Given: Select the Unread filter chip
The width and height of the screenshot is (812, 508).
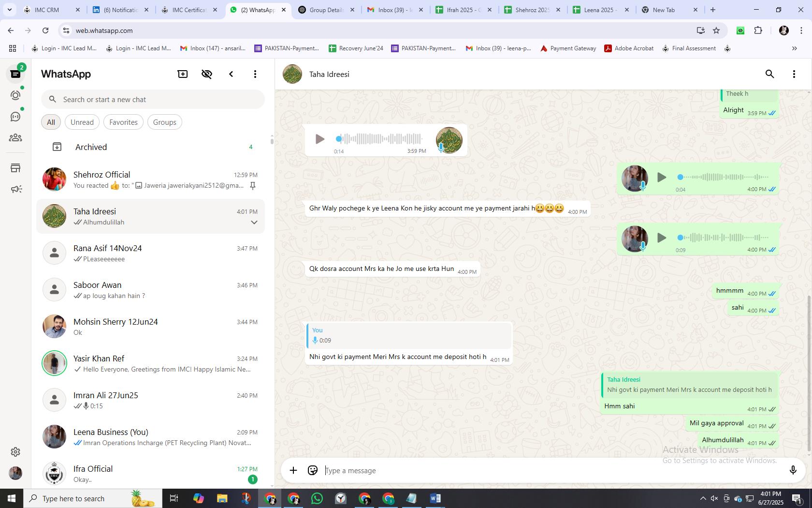Looking at the screenshot, I should coord(82,122).
